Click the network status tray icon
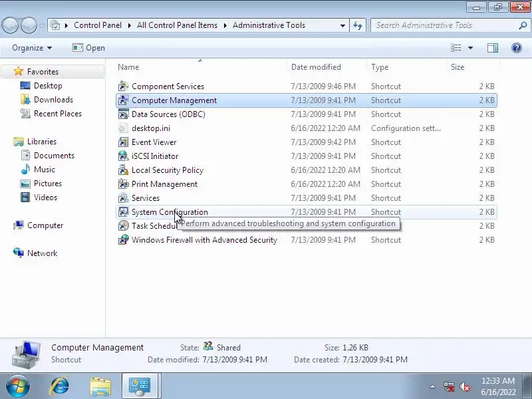 (449, 386)
